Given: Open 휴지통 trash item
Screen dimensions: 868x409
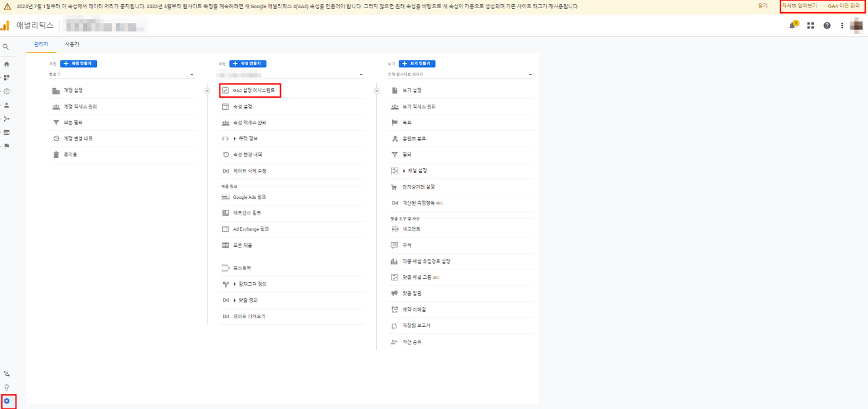Looking at the screenshot, I should pos(71,155).
